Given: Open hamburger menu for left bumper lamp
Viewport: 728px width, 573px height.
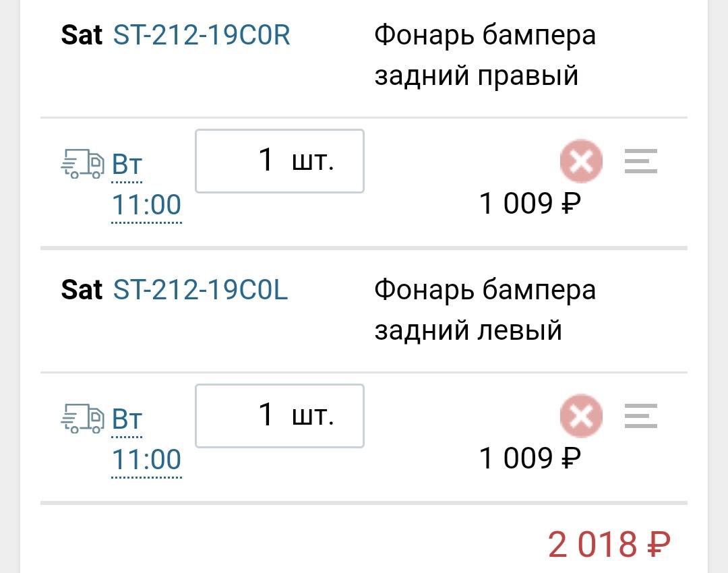Looking at the screenshot, I should click(641, 415).
